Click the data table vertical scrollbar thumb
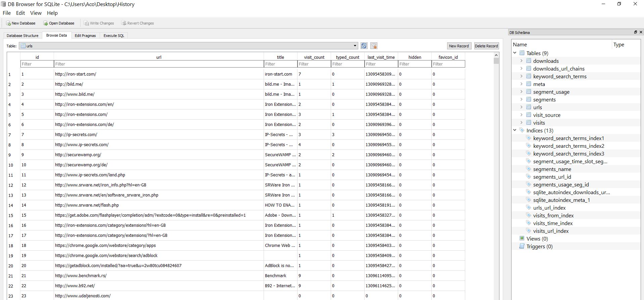This screenshot has height=300, width=644. click(496, 61)
